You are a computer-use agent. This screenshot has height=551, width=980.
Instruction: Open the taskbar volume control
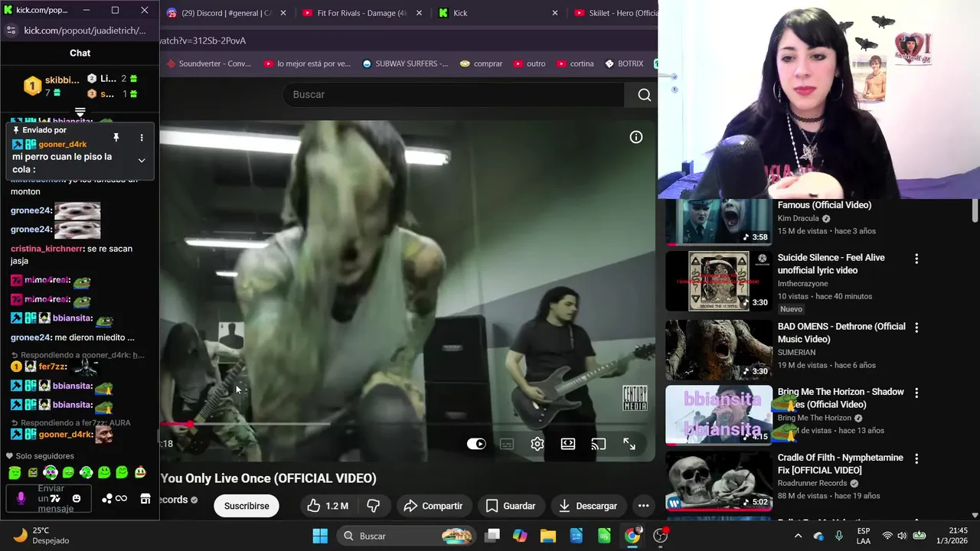pos(902,536)
